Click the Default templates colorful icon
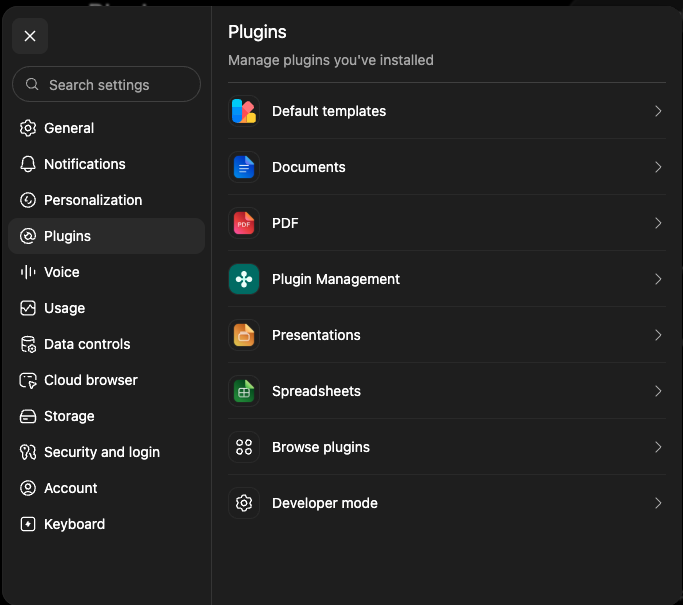The width and height of the screenshot is (683, 605). tap(244, 111)
